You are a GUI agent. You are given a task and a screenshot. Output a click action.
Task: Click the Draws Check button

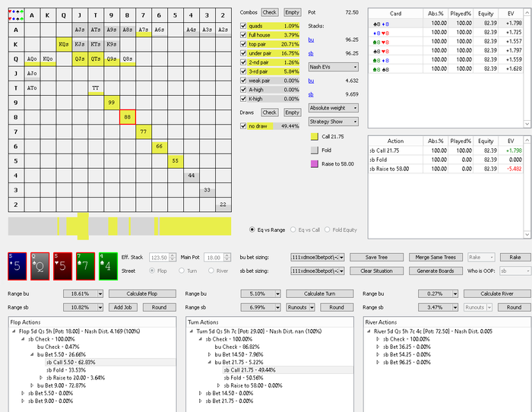[x=270, y=113]
